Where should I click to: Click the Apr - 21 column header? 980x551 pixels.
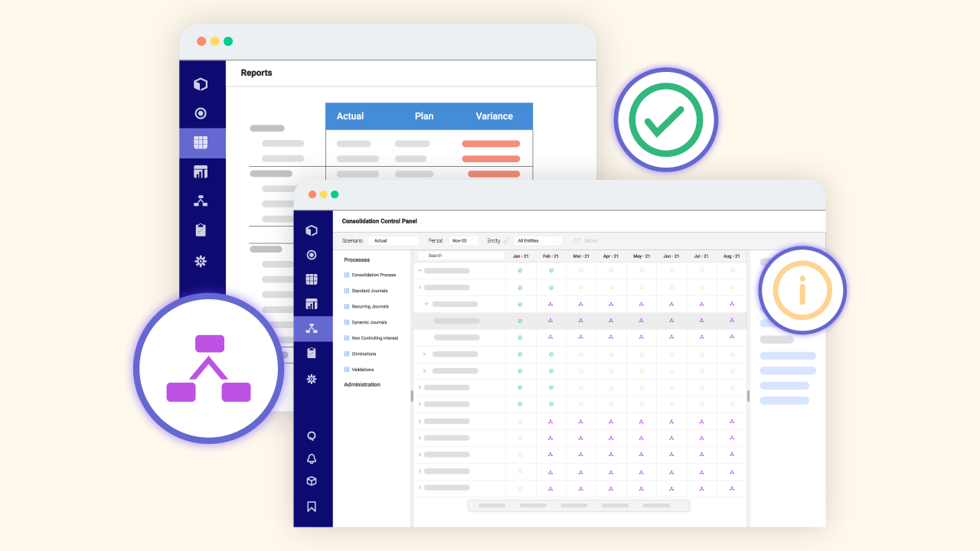[611, 256]
